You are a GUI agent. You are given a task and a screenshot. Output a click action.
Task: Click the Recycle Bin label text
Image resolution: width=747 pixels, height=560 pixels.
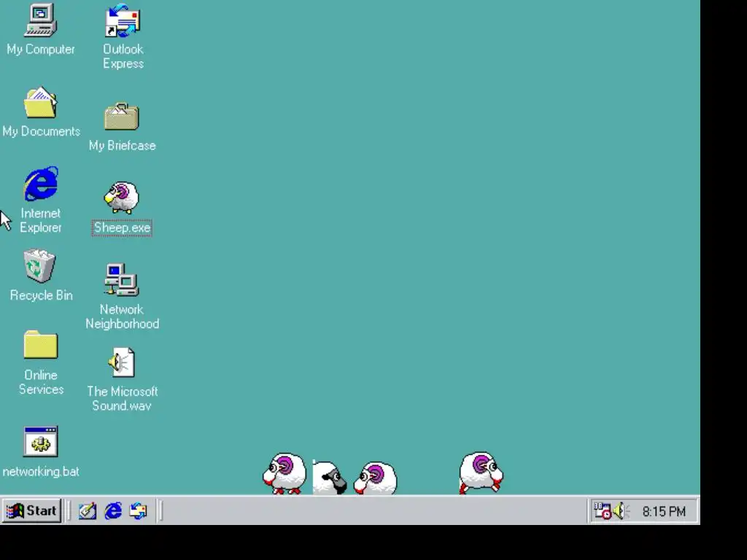click(x=42, y=295)
